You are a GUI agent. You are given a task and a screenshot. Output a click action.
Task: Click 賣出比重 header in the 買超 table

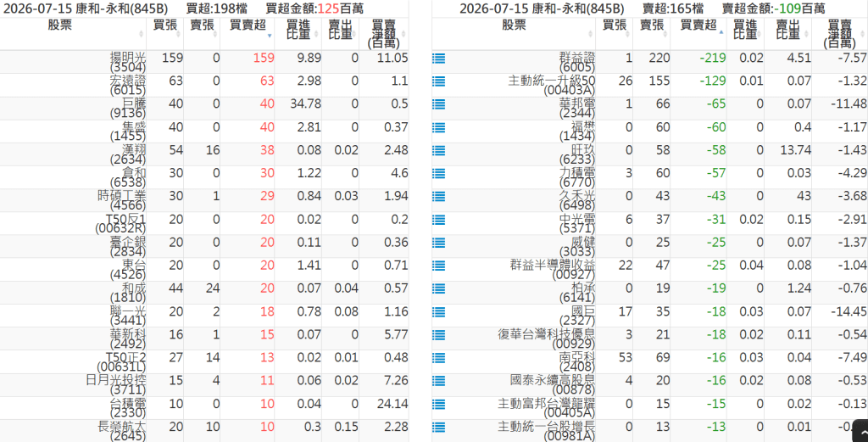pyautogui.click(x=340, y=34)
